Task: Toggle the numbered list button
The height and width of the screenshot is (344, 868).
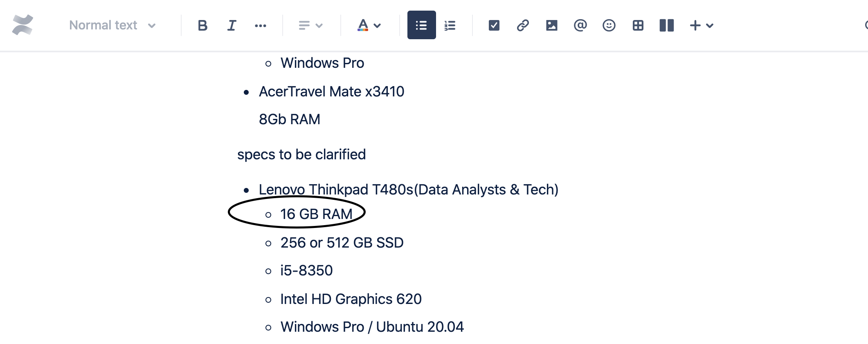Action: (450, 25)
